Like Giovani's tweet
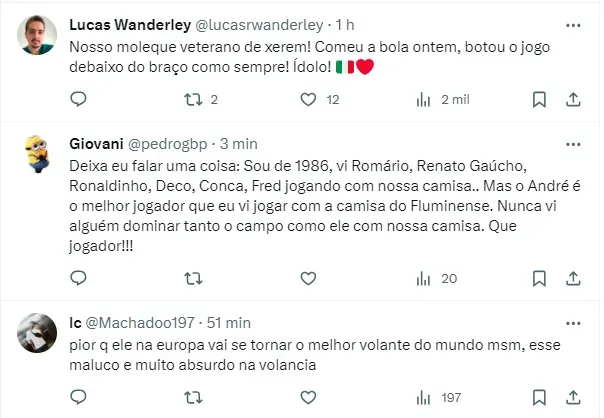The width and height of the screenshot is (604, 418). pyautogui.click(x=308, y=279)
